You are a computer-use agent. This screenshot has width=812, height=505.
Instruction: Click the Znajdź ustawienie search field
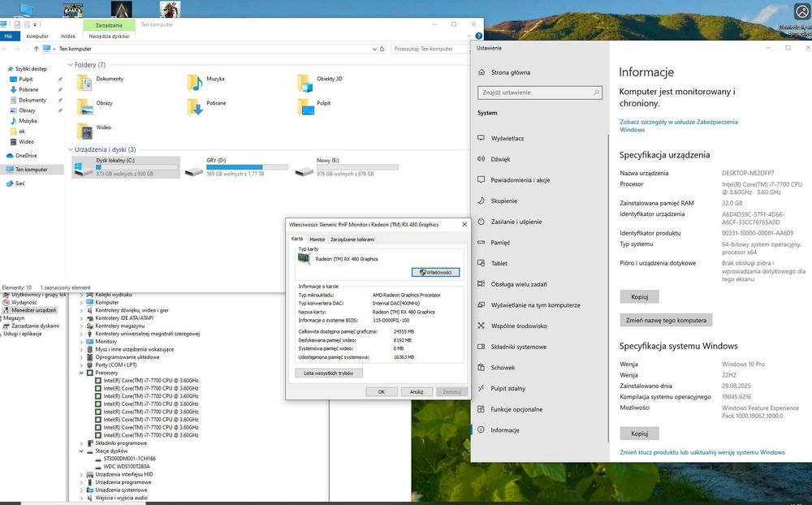[x=540, y=93]
